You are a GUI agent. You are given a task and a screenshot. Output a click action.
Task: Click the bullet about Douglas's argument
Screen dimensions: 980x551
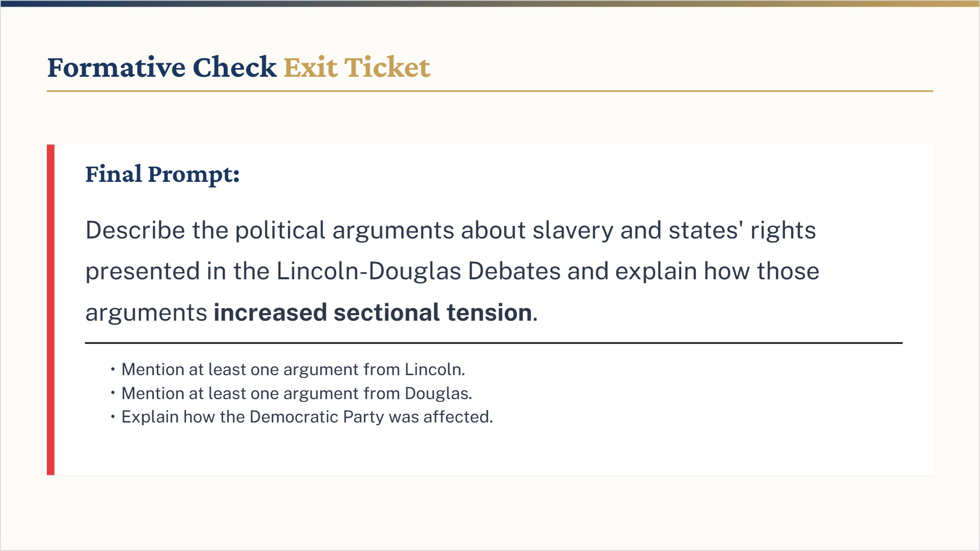(x=297, y=394)
